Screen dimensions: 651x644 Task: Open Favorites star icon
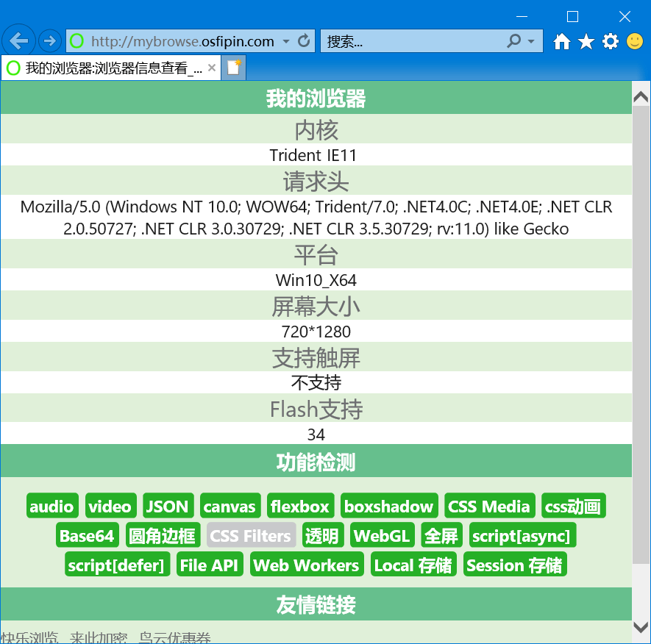click(x=586, y=42)
